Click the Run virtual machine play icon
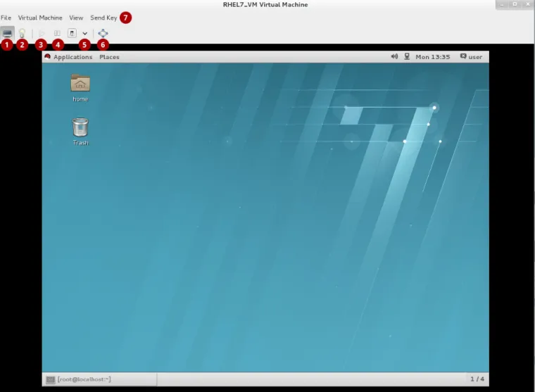Image resolution: width=535 pixels, height=392 pixels. (42, 33)
